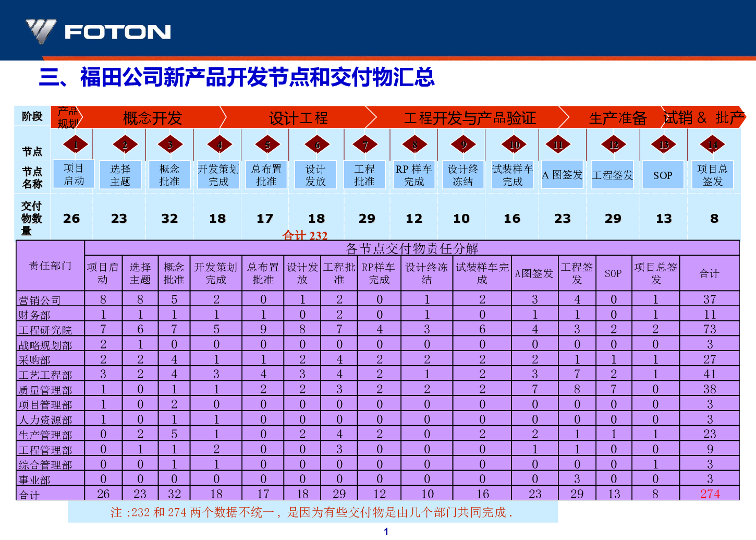Click the 采购部 row label

(x=34, y=360)
